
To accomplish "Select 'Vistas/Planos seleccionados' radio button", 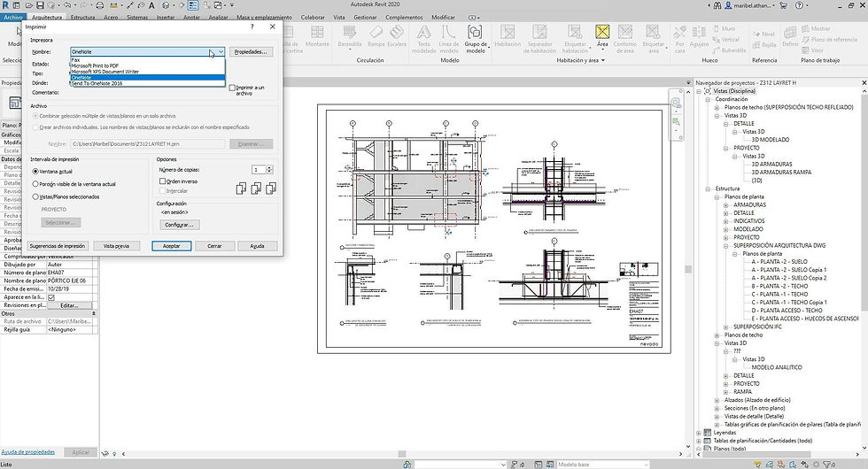I will (x=35, y=196).
